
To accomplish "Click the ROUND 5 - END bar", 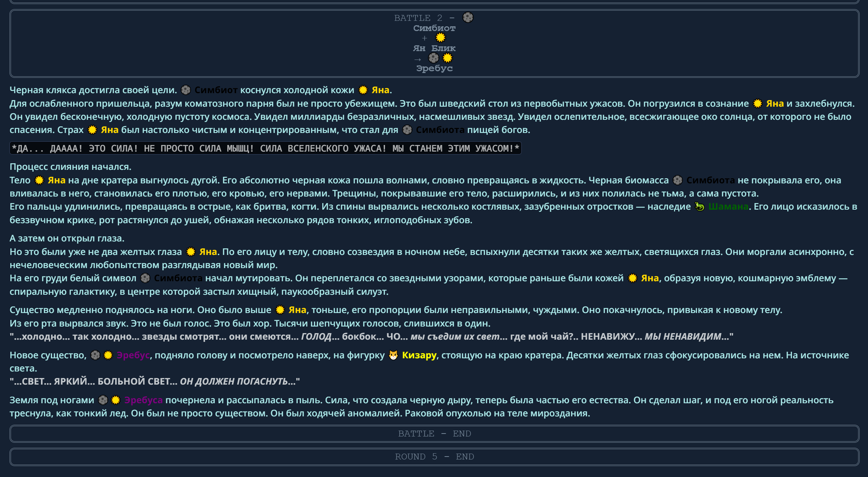I will pyautogui.click(x=434, y=457).
